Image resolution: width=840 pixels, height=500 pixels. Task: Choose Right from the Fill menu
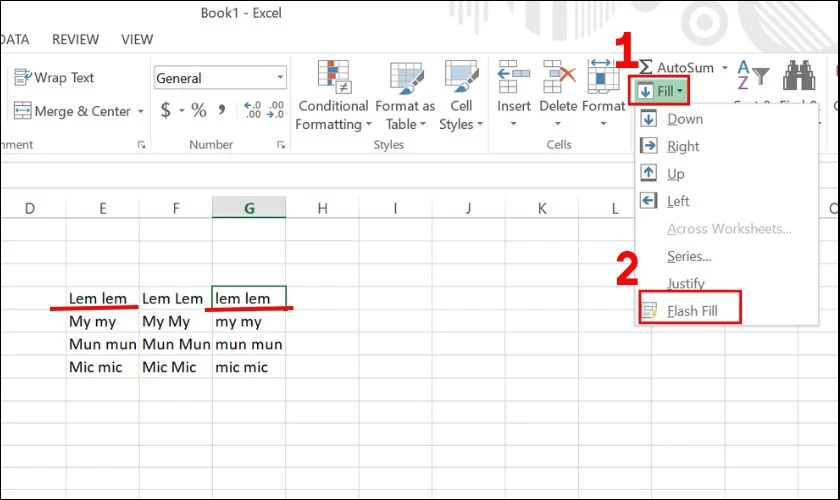(727, 146)
